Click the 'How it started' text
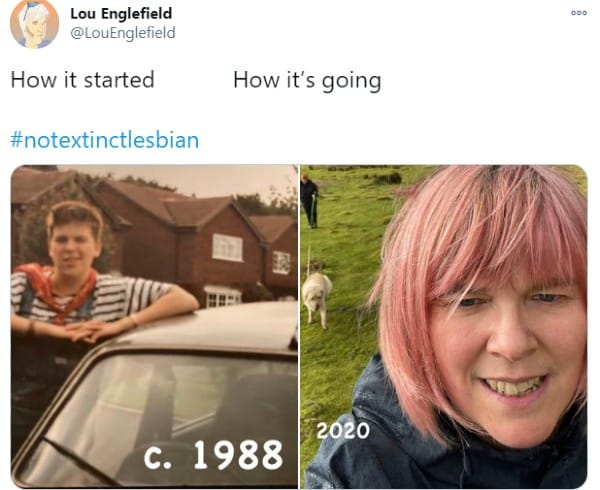The image size is (600, 490). pyautogui.click(x=82, y=80)
